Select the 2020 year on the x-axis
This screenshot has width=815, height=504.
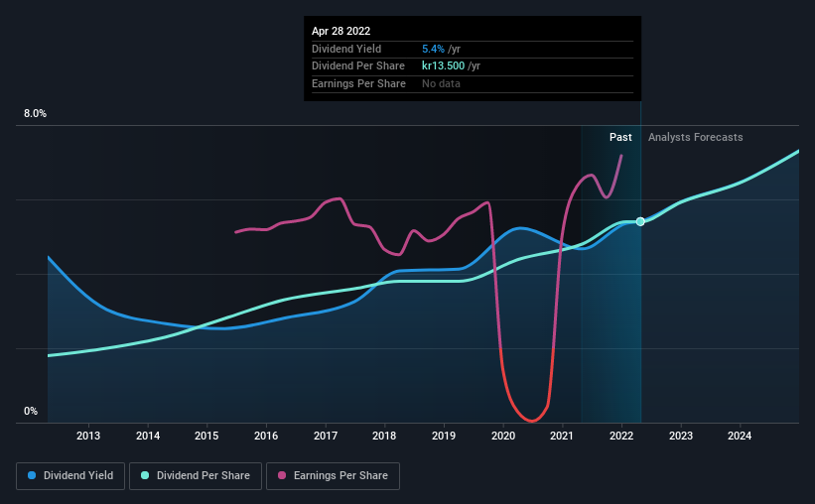click(x=503, y=436)
